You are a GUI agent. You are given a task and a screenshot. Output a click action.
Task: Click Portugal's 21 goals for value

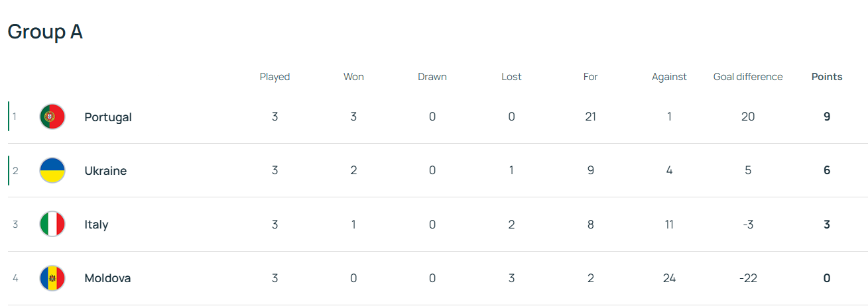pos(590,117)
